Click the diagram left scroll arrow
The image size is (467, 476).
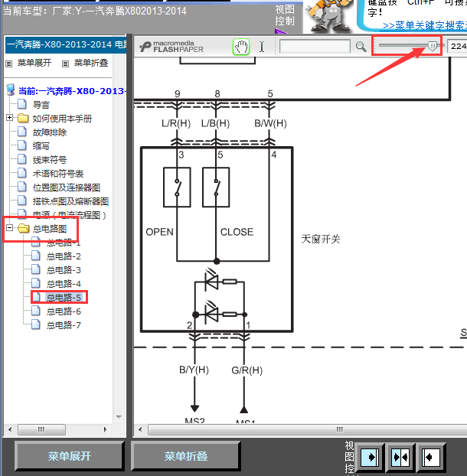[x=140, y=429]
